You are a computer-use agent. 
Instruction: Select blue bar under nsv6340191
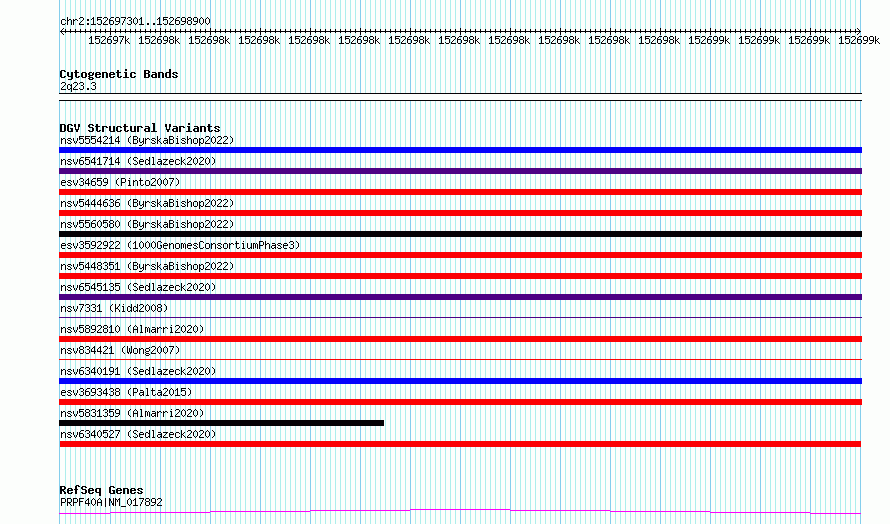(460, 381)
